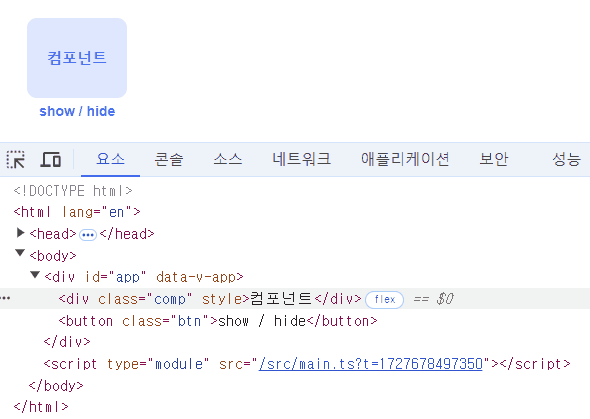Viewport: 590px width, 419px height.
Task: Click the == $0 marker text
Action: click(x=433, y=299)
